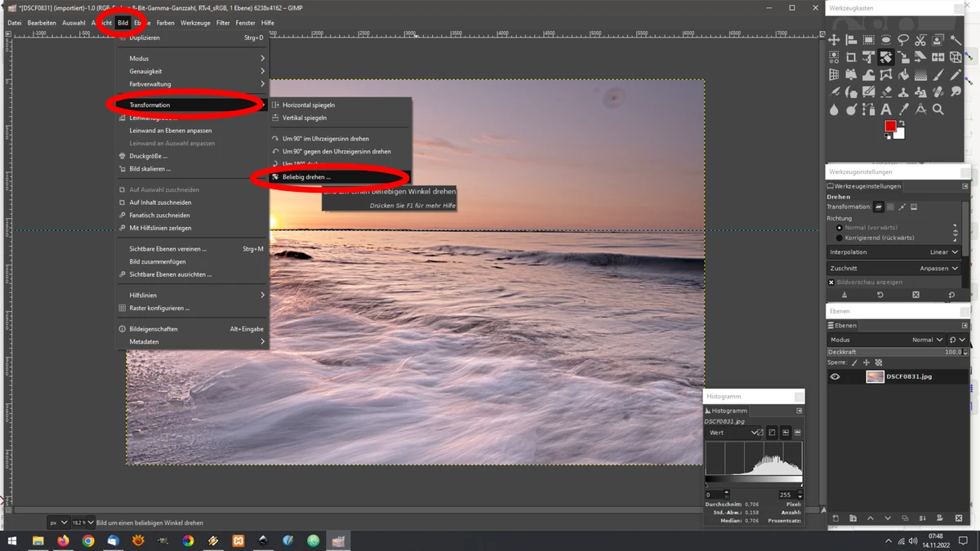
Task: Select the Scale tool in the toolbox
Action: pos(903,57)
